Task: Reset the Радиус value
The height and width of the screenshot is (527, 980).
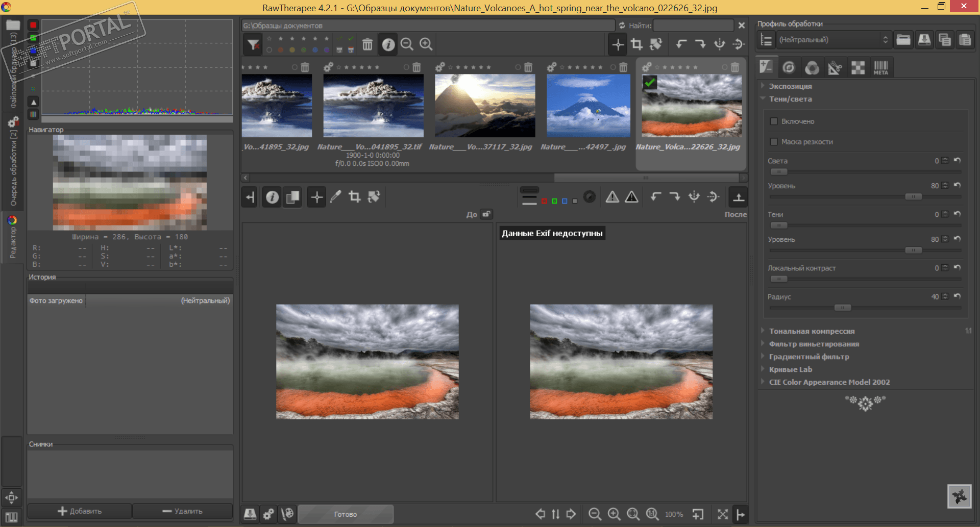Action: point(957,296)
